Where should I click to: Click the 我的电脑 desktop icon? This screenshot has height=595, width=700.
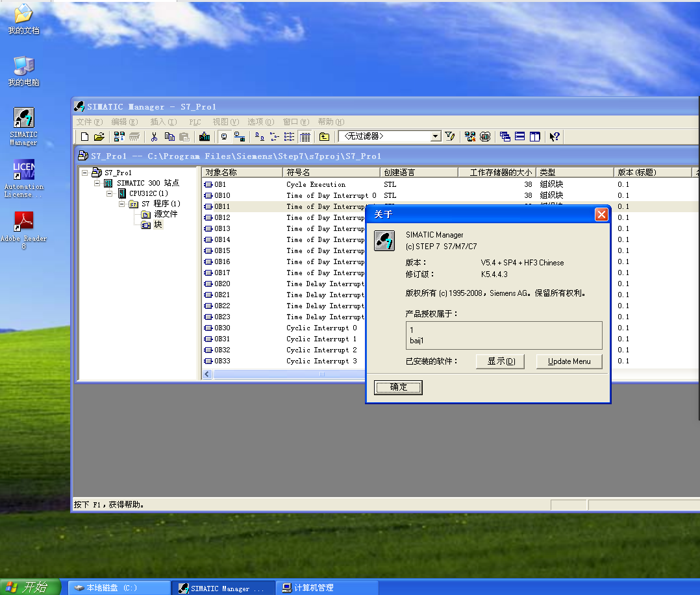click(23, 71)
